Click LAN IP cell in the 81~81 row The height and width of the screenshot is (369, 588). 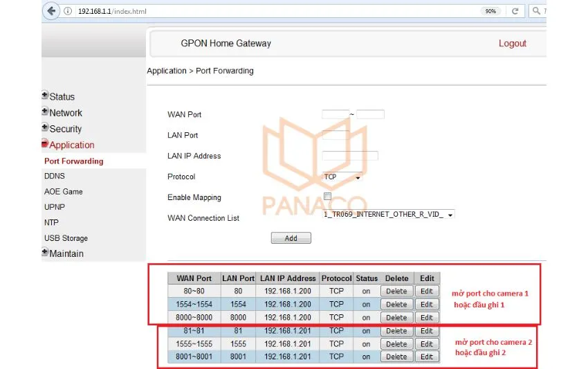tap(288, 331)
